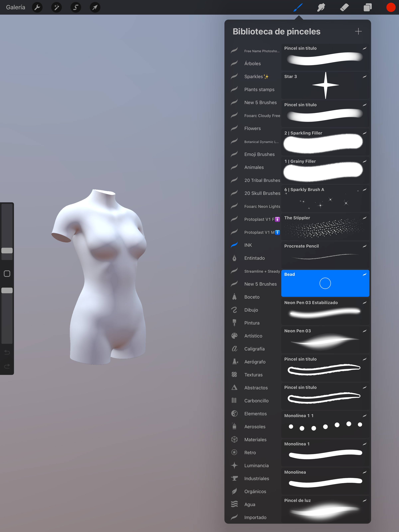Return to Galería

[15, 7]
